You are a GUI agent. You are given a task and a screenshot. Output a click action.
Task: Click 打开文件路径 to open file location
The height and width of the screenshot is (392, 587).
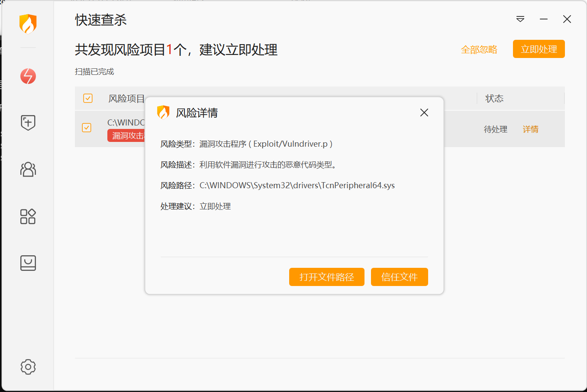(x=326, y=277)
